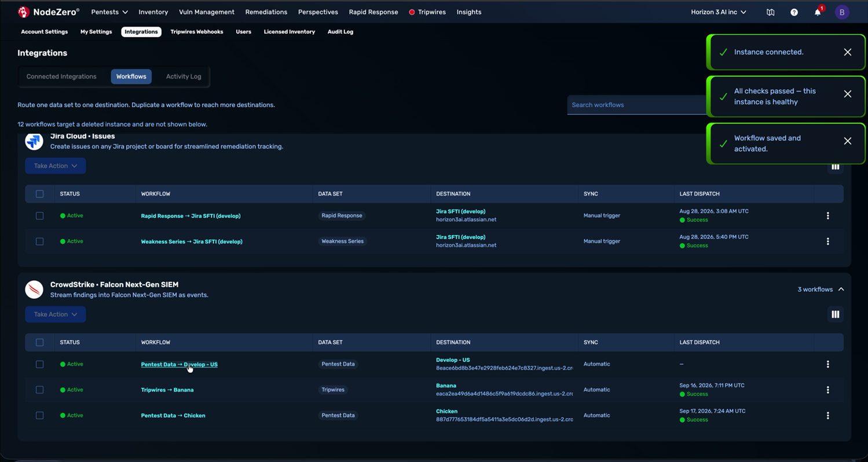
Task: Dismiss the All checks passed notification
Action: point(847,94)
